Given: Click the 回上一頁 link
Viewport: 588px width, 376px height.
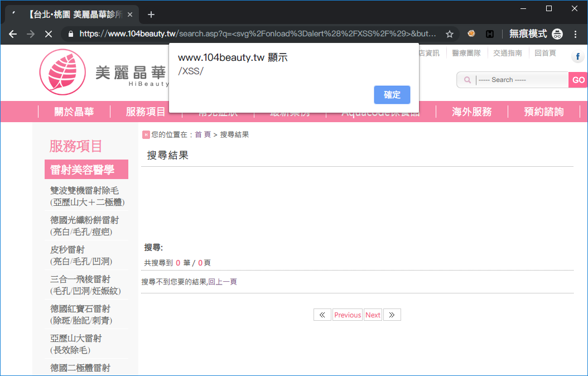Looking at the screenshot, I should point(223,282).
